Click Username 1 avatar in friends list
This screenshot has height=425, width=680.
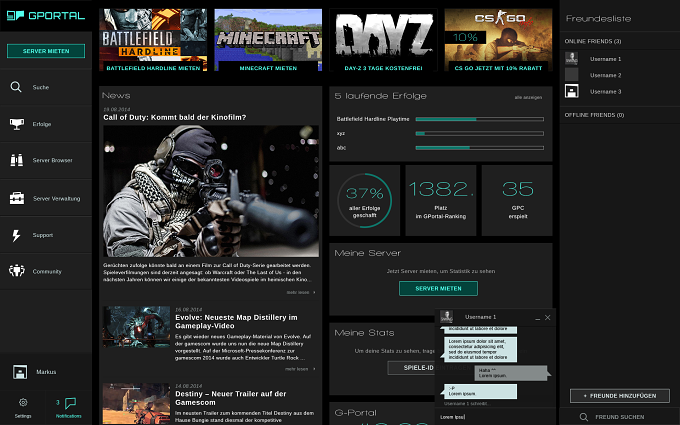pyautogui.click(x=571, y=58)
